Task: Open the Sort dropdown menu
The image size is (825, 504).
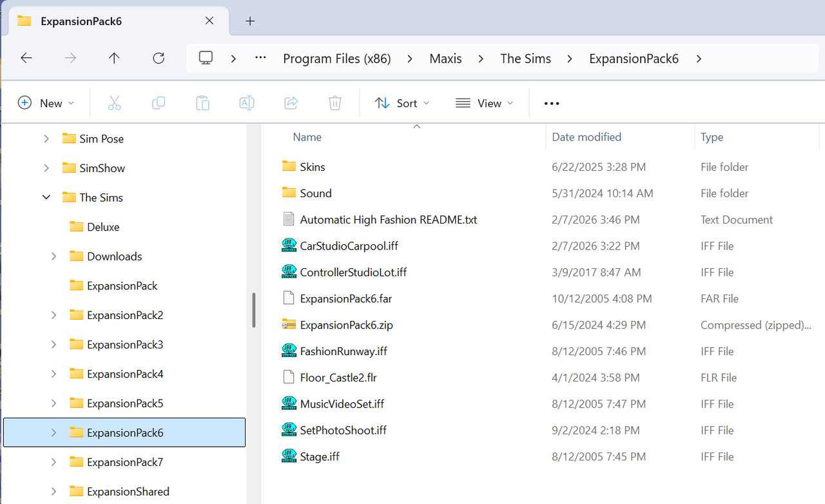Action: point(403,103)
